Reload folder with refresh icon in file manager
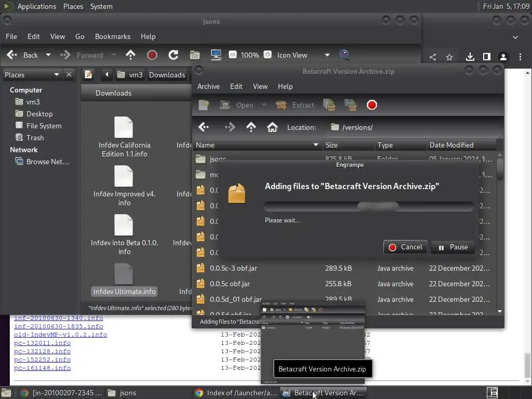Viewport: 532px width, 399px height. pyautogui.click(x=174, y=55)
